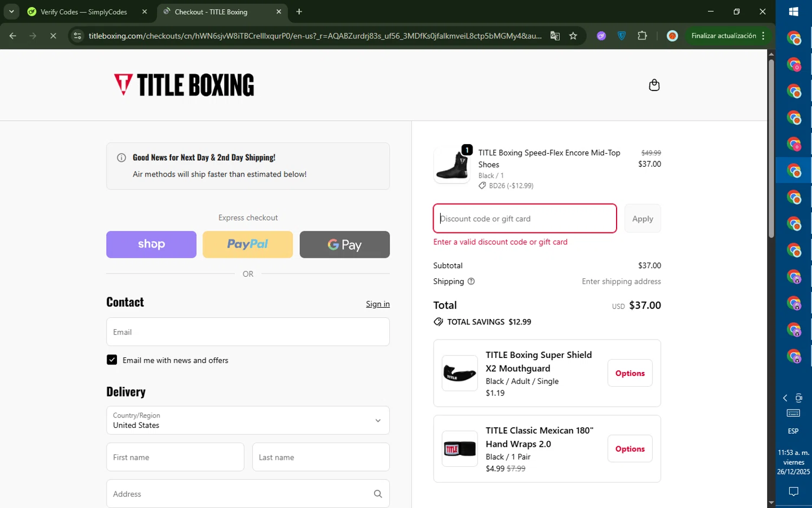Image resolution: width=812 pixels, height=508 pixels.
Task: Uncheck Email me with news and offers
Action: (x=112, y=360)
